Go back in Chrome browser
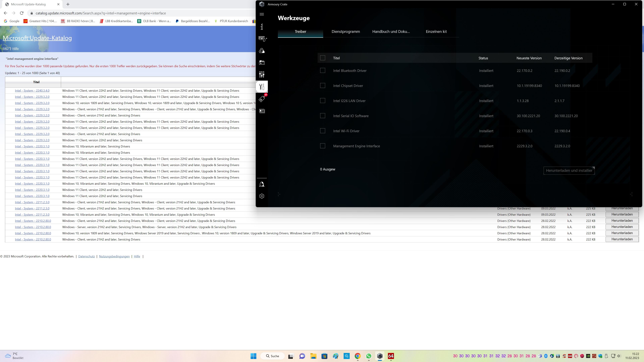 click(6, 13)
